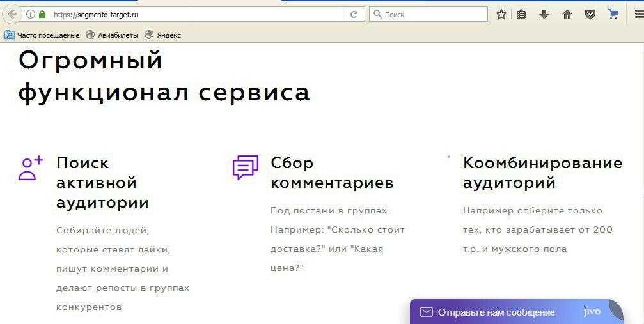Open the Авиабилеты bookmark
This screenshot has width=644, height=324.
tap(113, 35)
